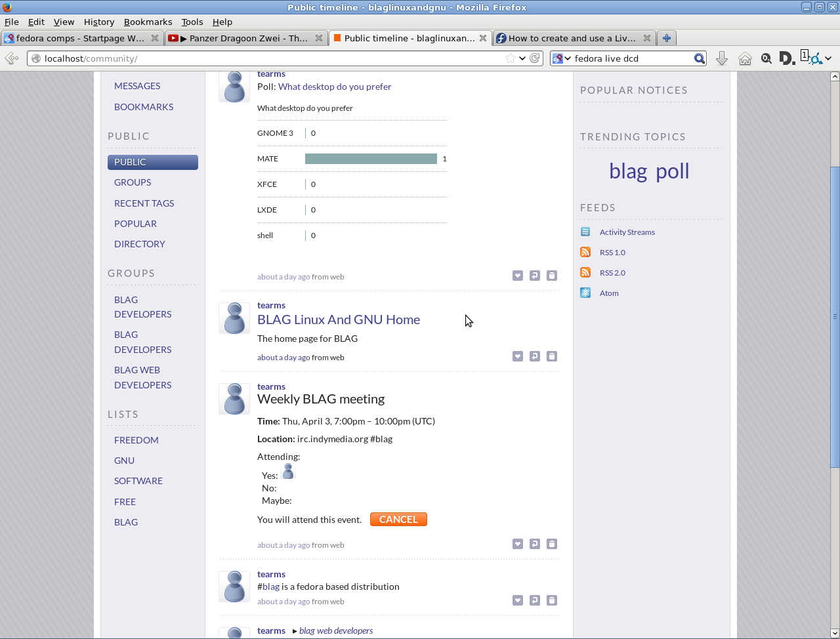Favor the poll notice with heart icon
This screenshot has width=840, height=639.
(518, 276)
